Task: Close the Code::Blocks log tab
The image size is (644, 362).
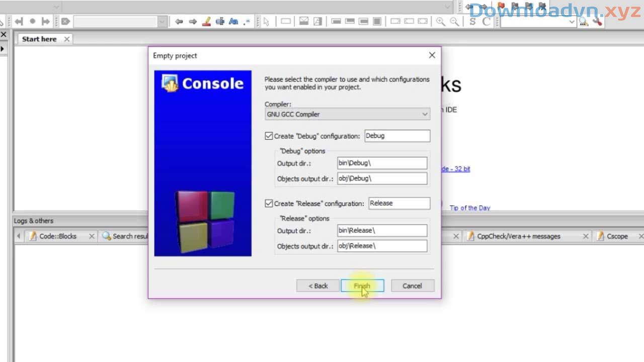Action: click(x=92, y=236)
